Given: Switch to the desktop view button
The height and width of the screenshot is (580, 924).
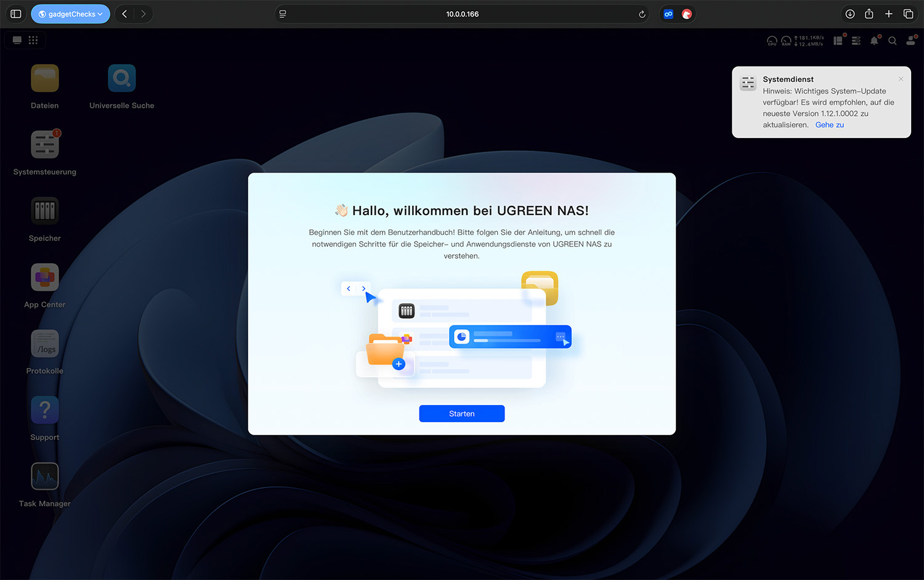Looking at the screenshot, I should click(x=17, y=40).
